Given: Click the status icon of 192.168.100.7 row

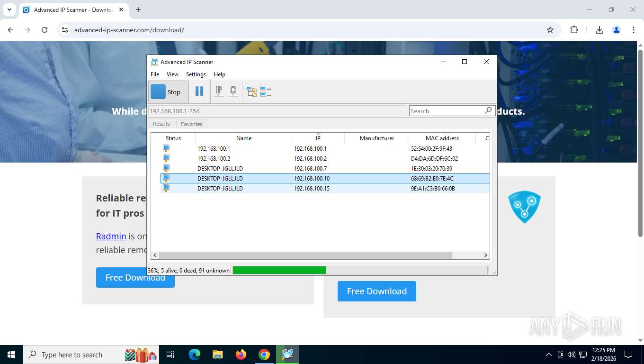Looking at the screenshot, I should point(166,169).
